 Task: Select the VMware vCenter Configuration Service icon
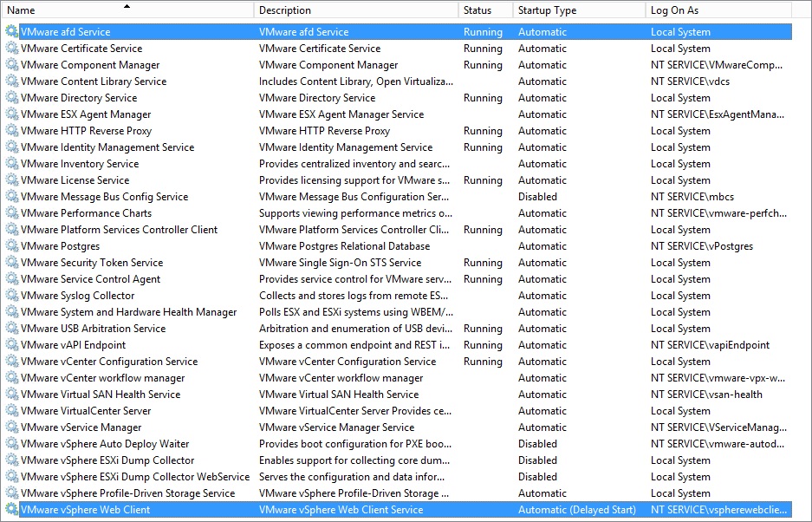tap(12, 362)
